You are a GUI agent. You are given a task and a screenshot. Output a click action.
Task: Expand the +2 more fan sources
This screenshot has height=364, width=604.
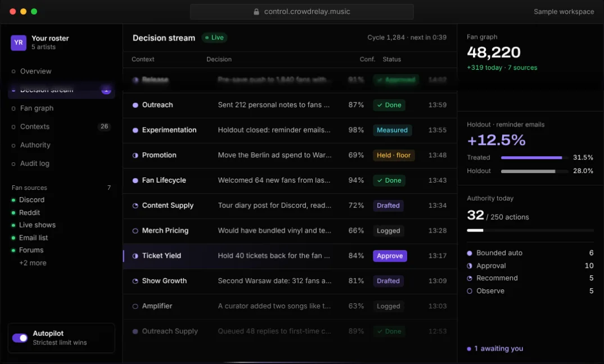coord(33,263)
